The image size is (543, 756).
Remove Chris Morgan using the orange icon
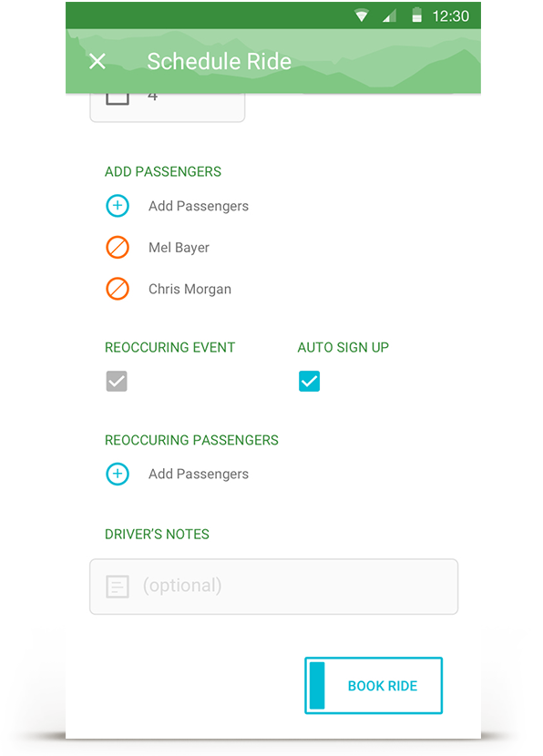pyautogui.click(x=118, y=289)
